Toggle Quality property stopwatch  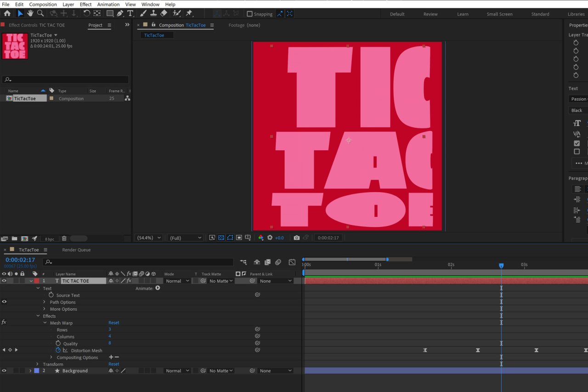(58, 343)
